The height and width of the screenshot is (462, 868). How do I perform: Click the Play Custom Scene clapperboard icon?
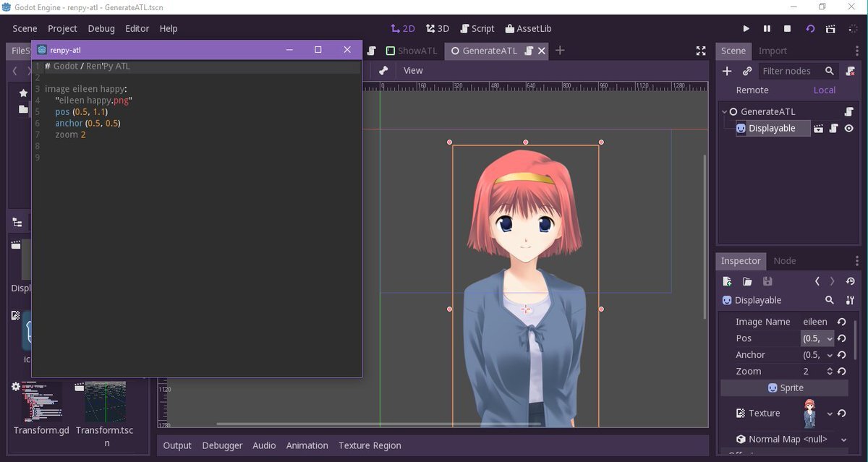(831, 29)
